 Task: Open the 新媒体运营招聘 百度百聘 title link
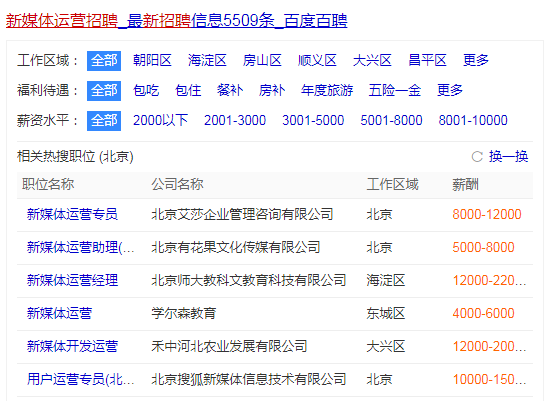click(x=176, y=21)
